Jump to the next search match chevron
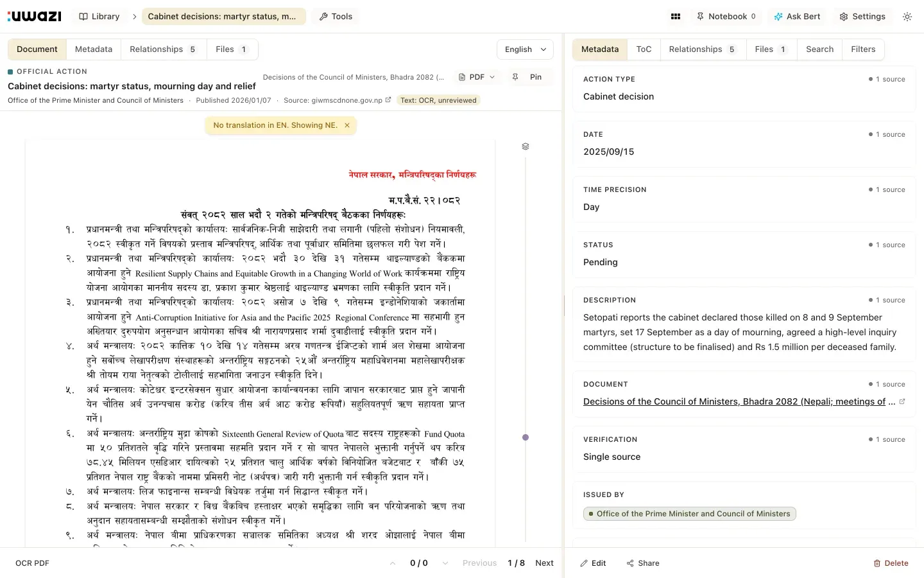924x578 pixels. point(445,563)
